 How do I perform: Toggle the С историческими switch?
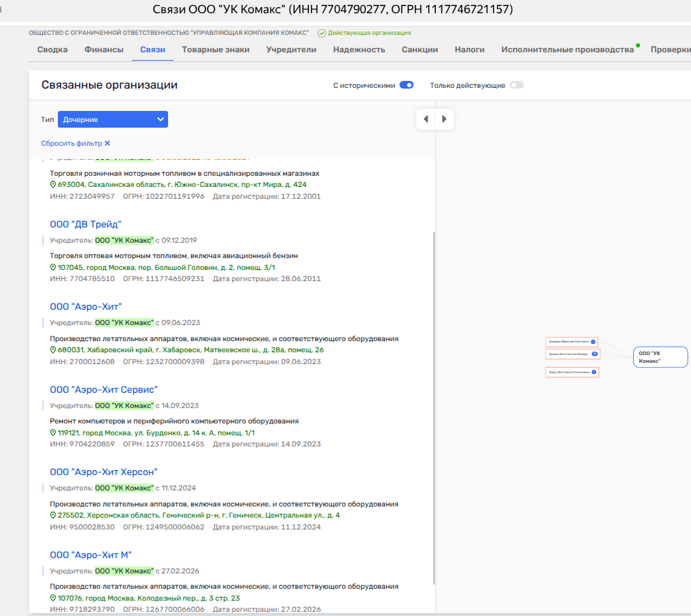[x=407, y=85]
